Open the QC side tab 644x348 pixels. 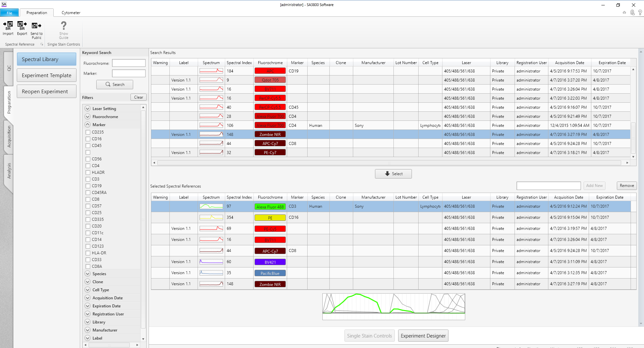pos(9,68)
